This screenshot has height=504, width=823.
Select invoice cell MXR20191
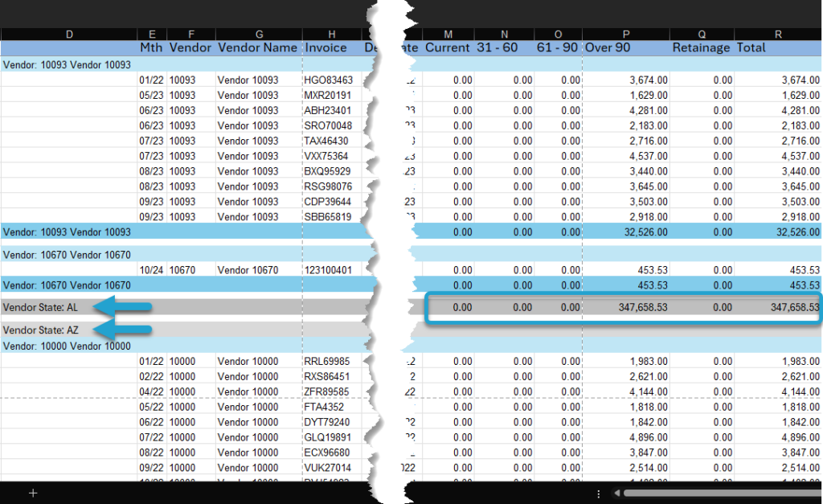tap(332, 96)
